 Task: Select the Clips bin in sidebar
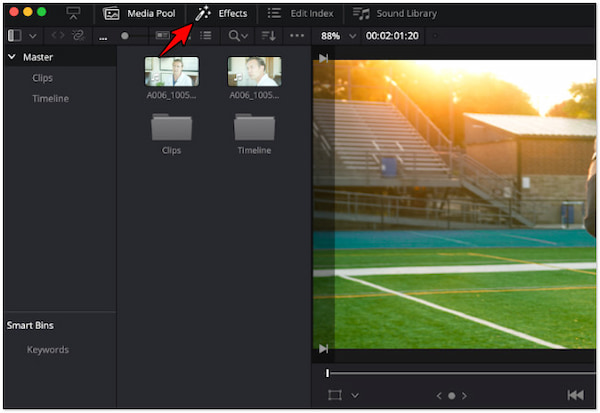[42, 78]
